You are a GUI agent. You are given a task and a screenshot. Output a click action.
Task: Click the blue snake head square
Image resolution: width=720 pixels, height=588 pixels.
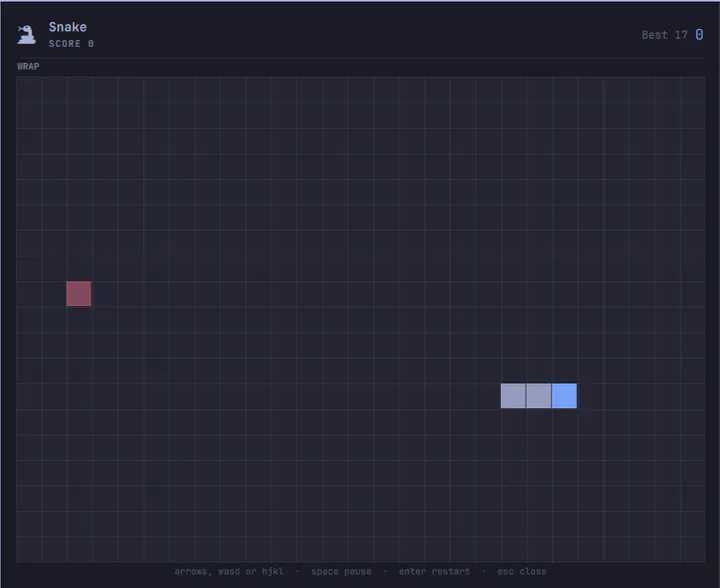(x=564, y=396)
